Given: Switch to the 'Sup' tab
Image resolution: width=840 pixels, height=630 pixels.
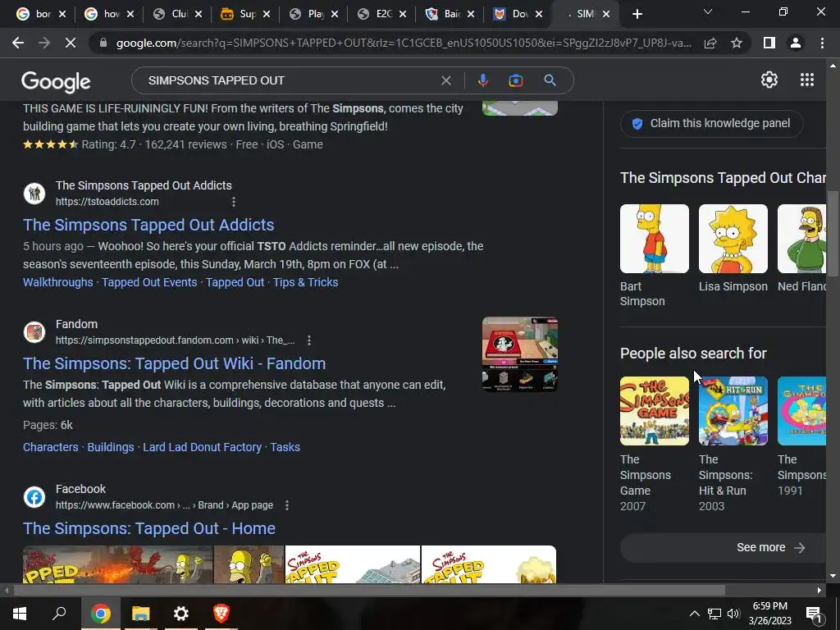Looking at the screenshot, I should coord(240,14).
